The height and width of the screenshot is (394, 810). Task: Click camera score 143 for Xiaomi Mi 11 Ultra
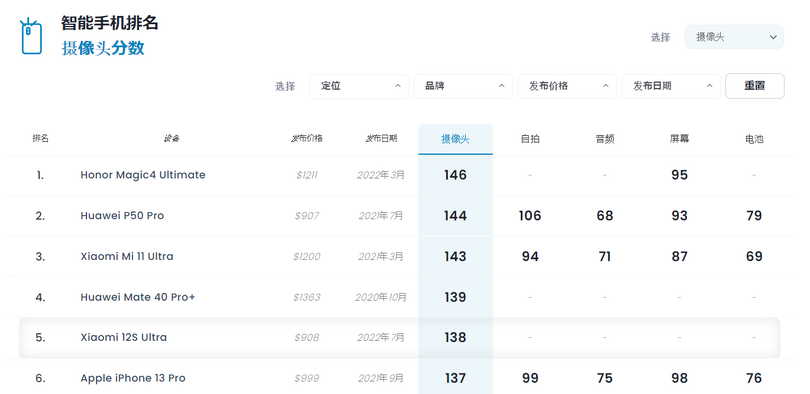(455, 257)
